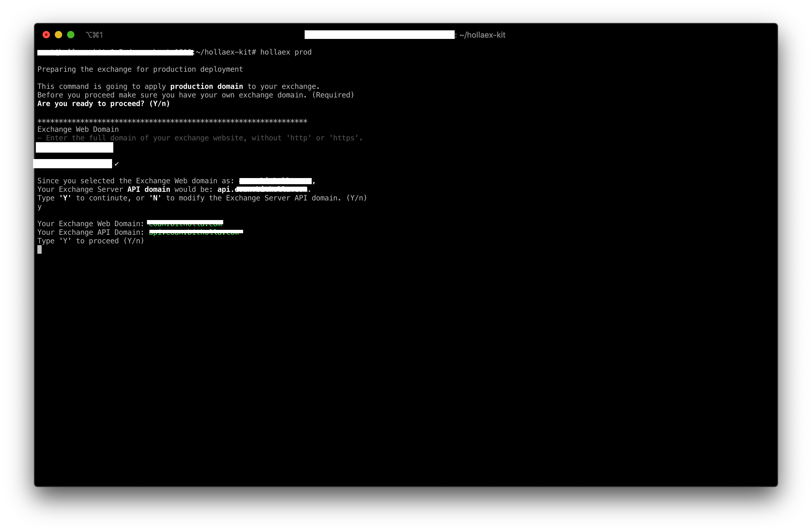Click 'Enter the full domain' hint line
The width and height of the screenshot is (812, 532).
200,138
